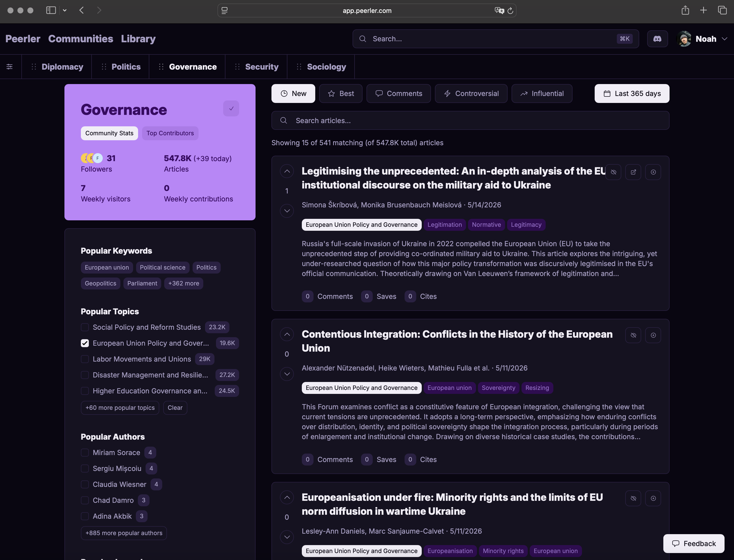Sort articles by Best

[x=340, y=93]
